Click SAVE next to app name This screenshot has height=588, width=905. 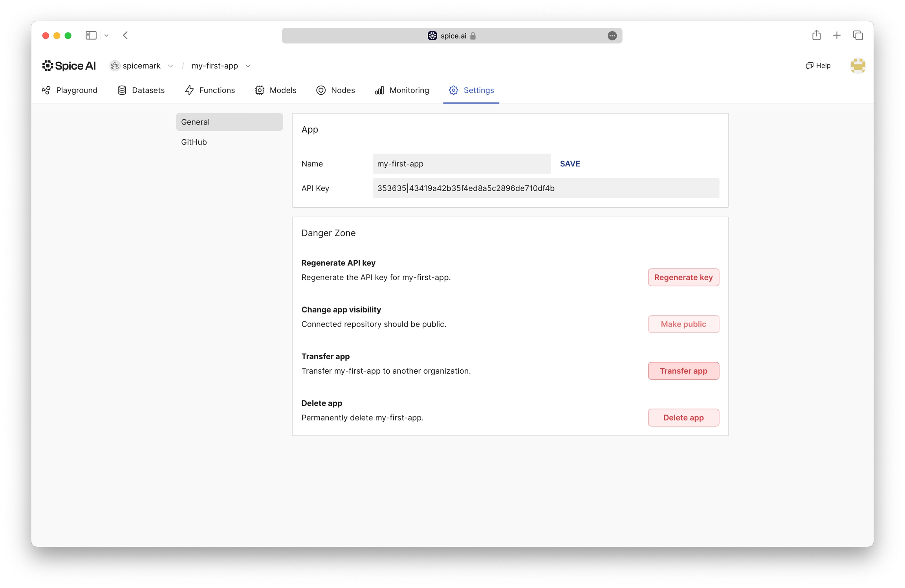pos(570,164)
